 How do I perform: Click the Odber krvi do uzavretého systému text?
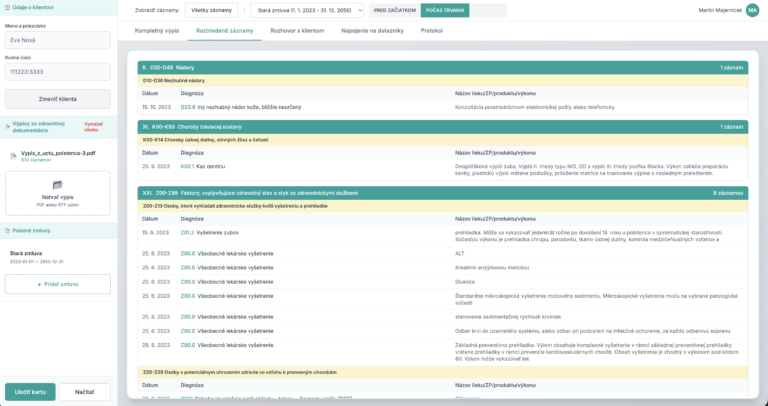[593, 331]
